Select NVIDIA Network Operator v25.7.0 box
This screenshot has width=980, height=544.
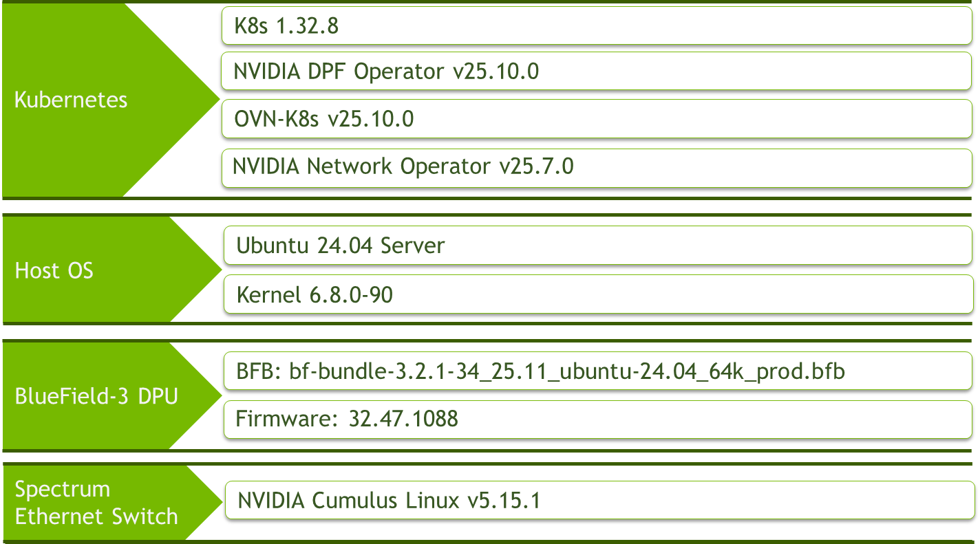pyautogui.click(x=597, y=166)
